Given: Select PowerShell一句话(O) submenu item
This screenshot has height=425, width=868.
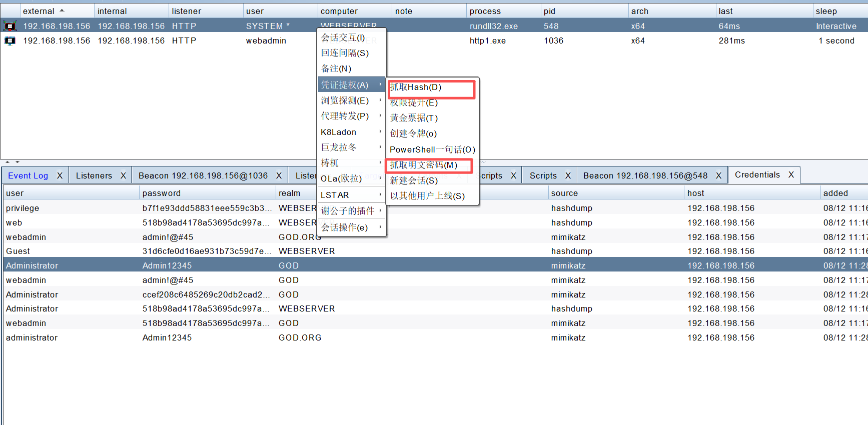Looking at the screenshot, I should (433, 149).
